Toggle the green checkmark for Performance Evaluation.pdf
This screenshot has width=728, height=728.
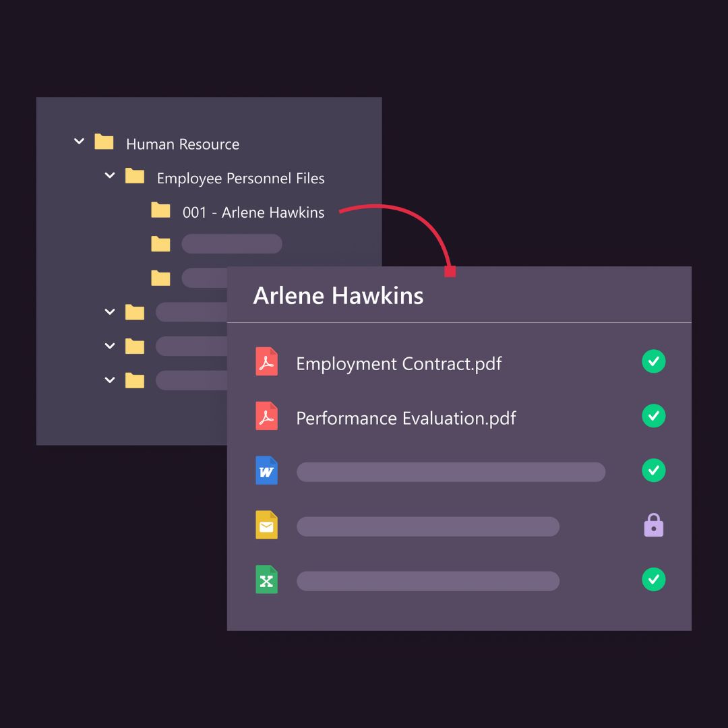653,416
